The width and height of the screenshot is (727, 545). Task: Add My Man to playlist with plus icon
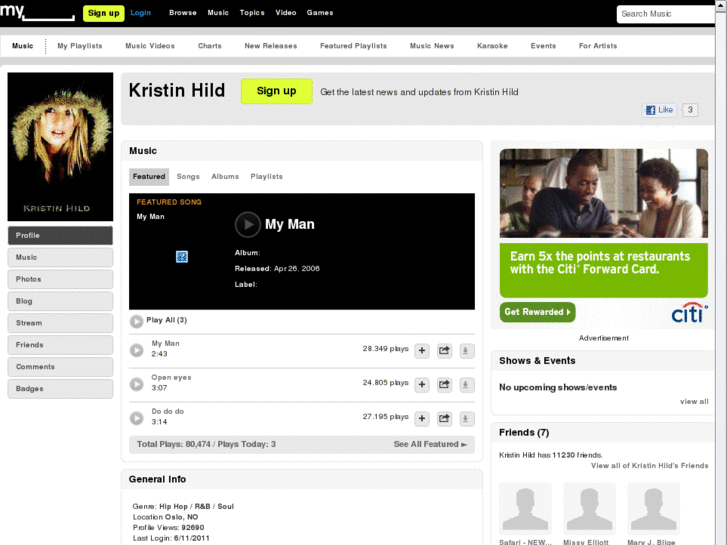(422, 351)
